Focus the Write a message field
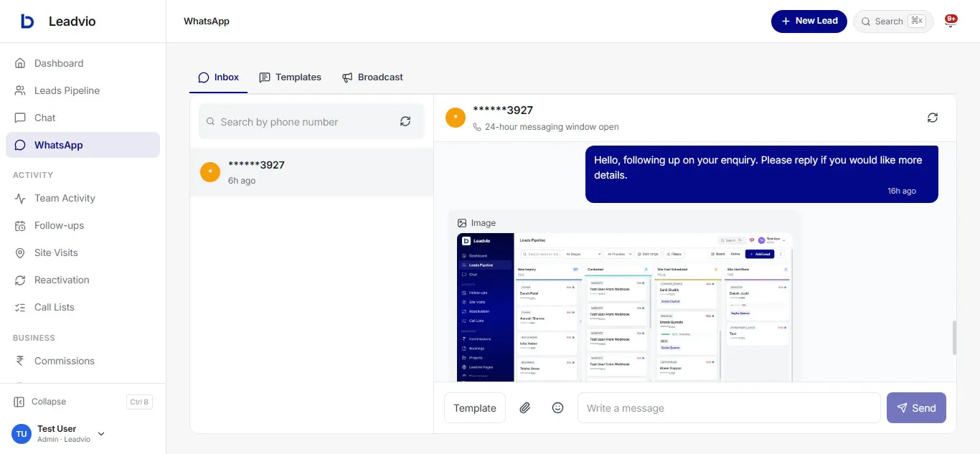 coord(729,408)
